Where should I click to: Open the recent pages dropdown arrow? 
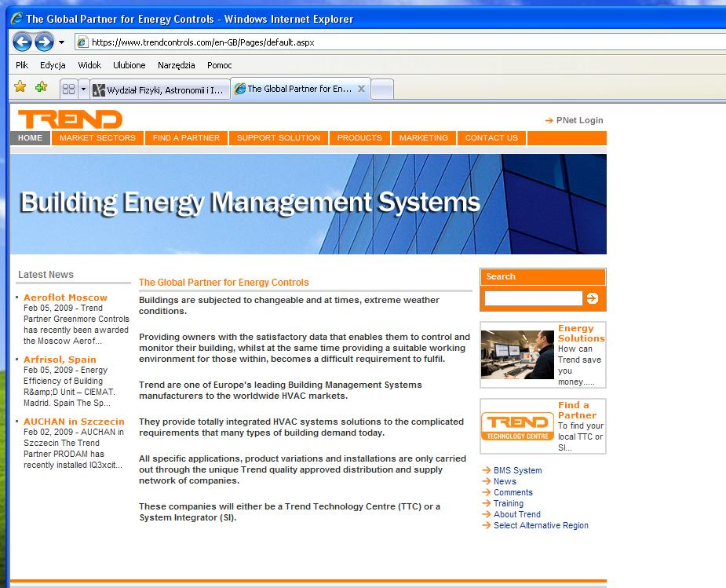[x=61, y=42]
